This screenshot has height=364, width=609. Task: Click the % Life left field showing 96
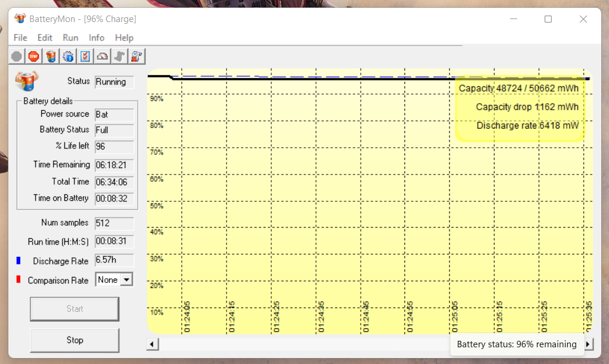pos(114,147)
